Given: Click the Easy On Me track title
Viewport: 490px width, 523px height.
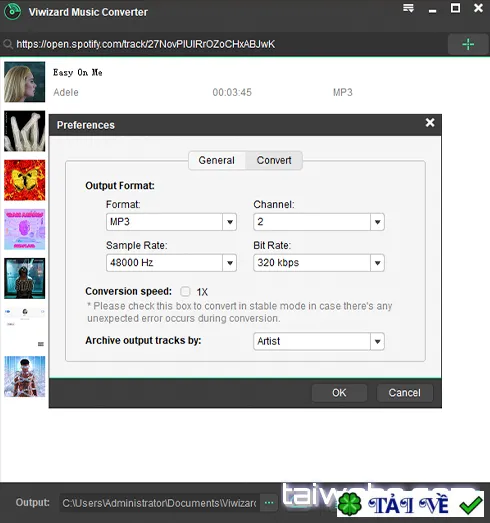Looking at the screenshot, I should (x=78, y=72).
